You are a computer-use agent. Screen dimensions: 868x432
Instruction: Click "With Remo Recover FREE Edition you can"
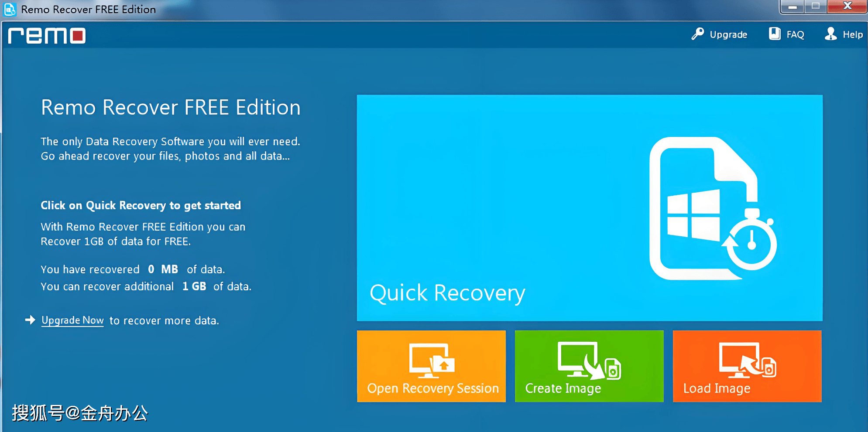[x=143, y=227]
